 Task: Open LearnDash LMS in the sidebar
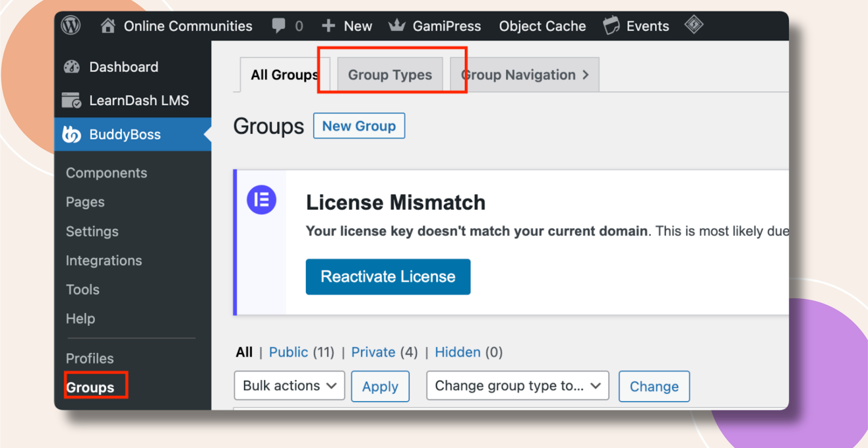(x=139, y=100)
